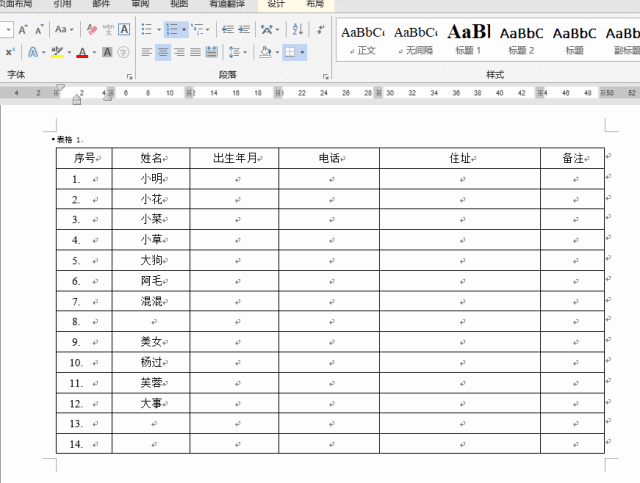This screenshot has height=483, width=640.
Task: Click the decrease indent icon
Action: tap(228, 30)
